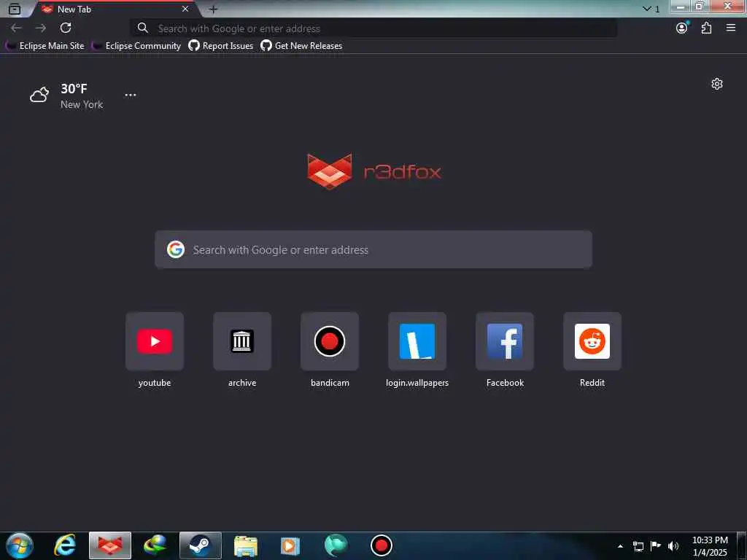Open Steam from the taskbar

[x=201, y=545]
